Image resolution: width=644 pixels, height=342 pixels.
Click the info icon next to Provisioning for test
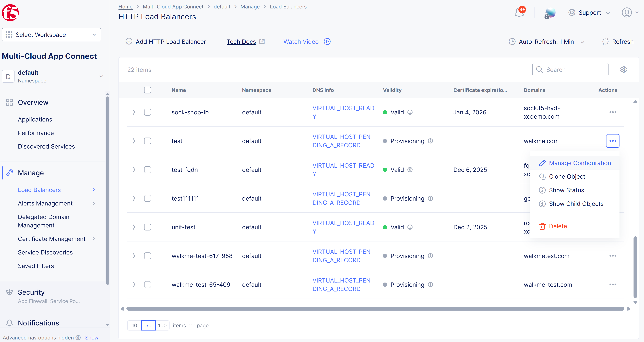tap(430, 141)
